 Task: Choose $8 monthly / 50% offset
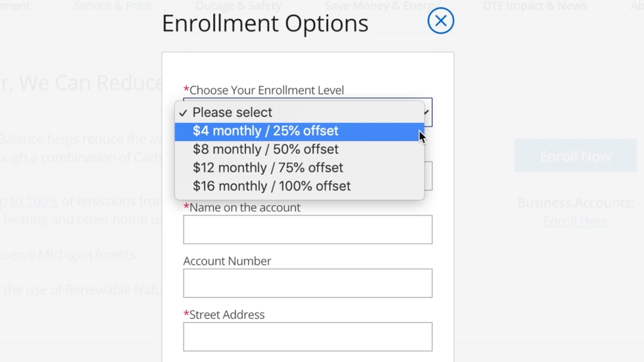[265, 149]
